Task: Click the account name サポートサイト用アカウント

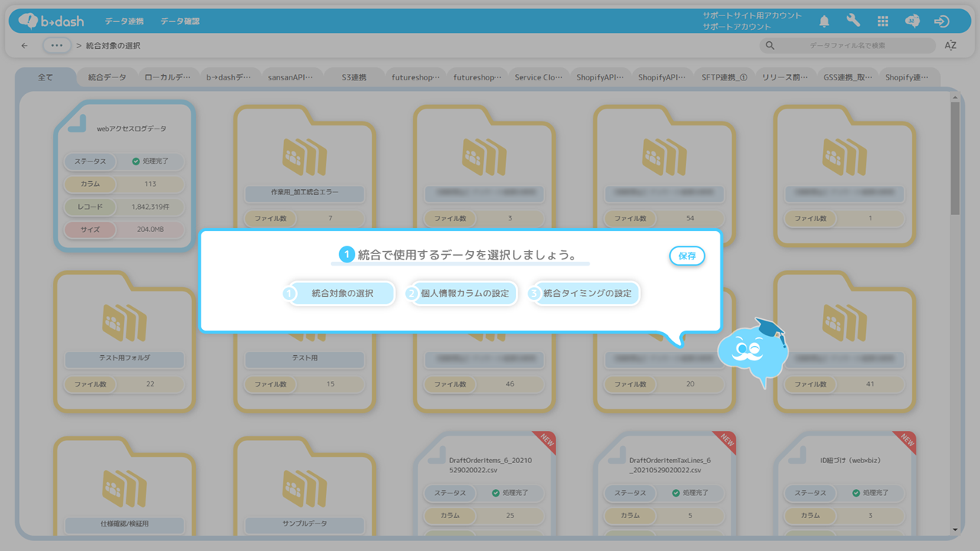Action: coord(753,15)
